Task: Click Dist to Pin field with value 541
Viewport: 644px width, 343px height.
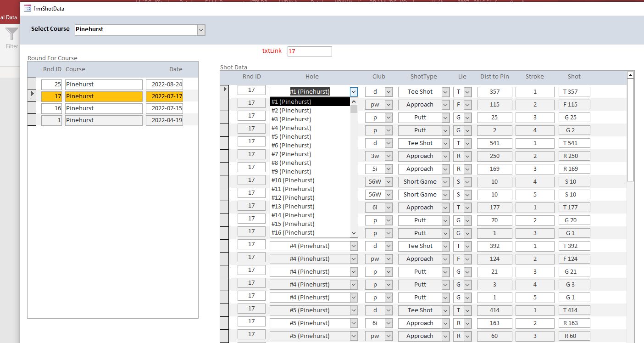Action: [x=494, y=143]
